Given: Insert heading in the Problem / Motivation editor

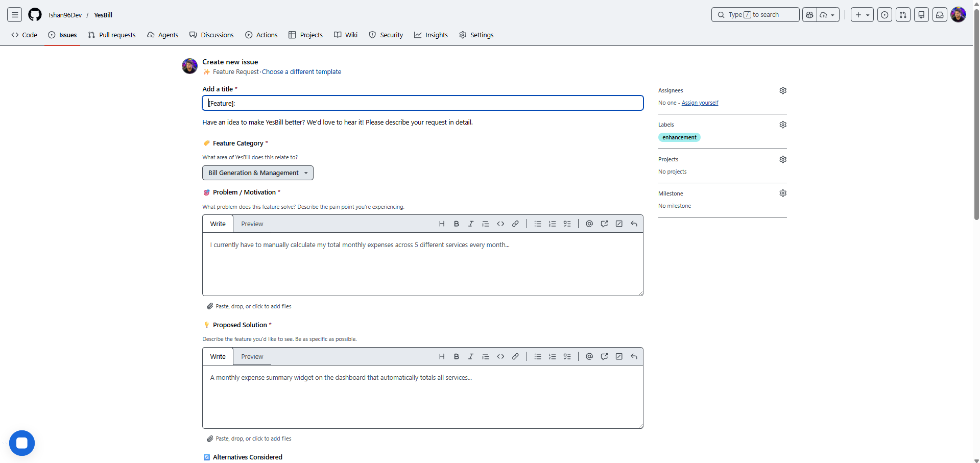Looking at the screenshot, I should tap(442, 224).
